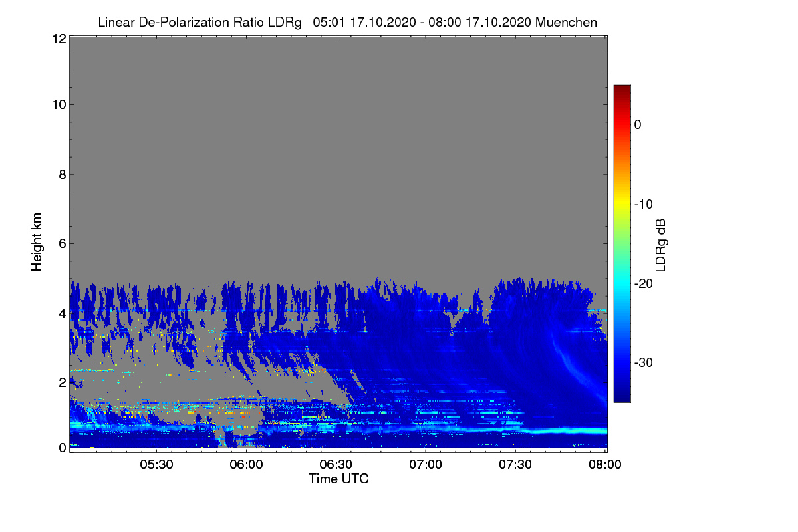Click the '-20' colorbar tick label
798x532 pixels.
(644, 283)
